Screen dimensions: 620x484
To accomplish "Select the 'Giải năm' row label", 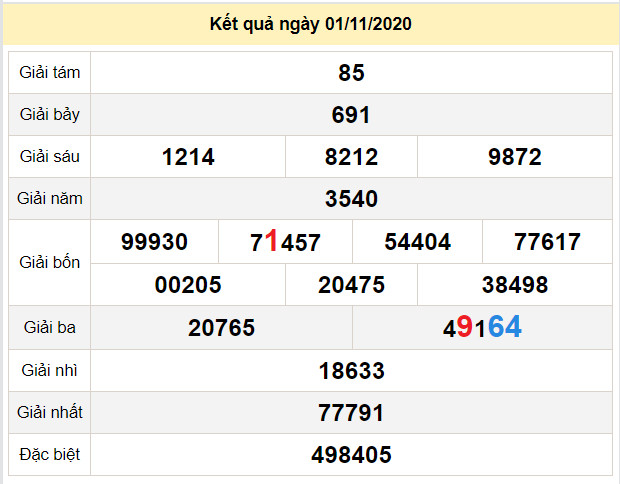I will coord(50,199).
